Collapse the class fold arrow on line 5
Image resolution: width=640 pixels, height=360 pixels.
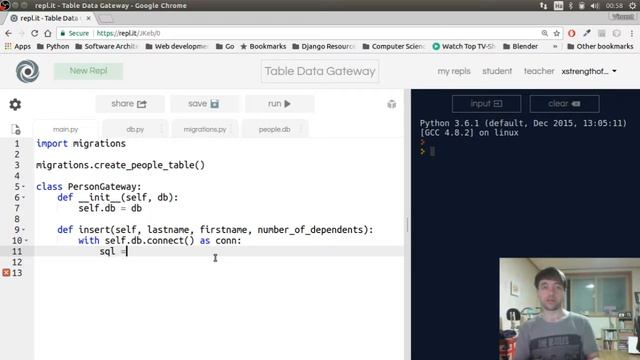23,187
